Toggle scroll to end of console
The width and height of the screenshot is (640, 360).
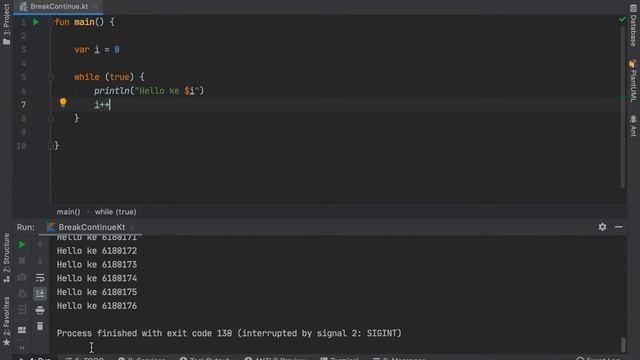pos(40,293)
